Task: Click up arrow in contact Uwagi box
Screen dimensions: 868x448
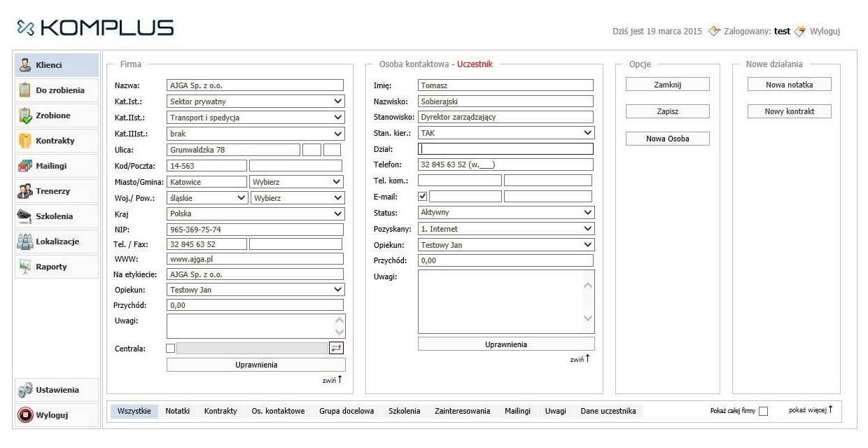Action: (588, 286)
